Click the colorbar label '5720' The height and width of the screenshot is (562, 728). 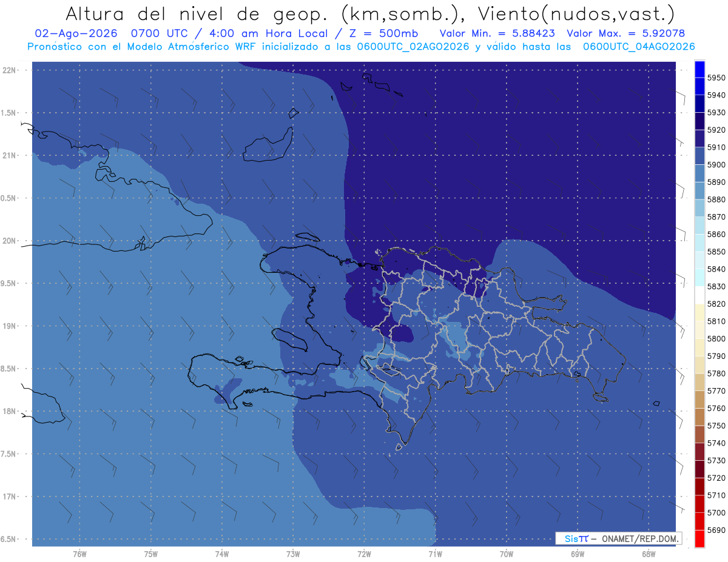coord(716,478)
